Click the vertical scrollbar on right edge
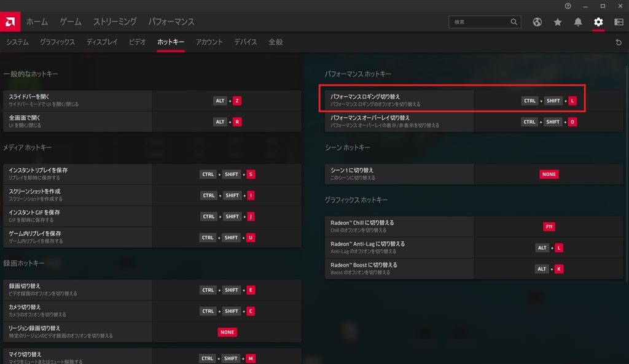This screenshot has height=364, width=629. pyautogui.click(x=627, y=173)
